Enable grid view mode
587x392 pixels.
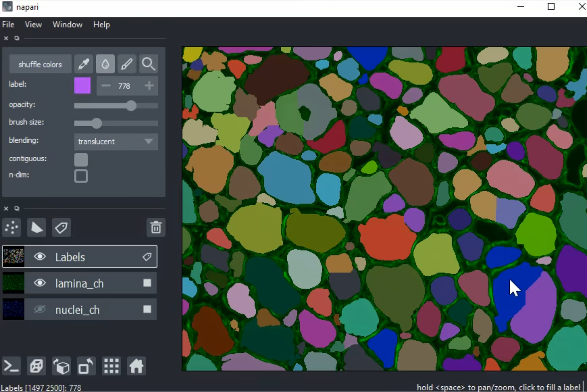coord(111,367)
